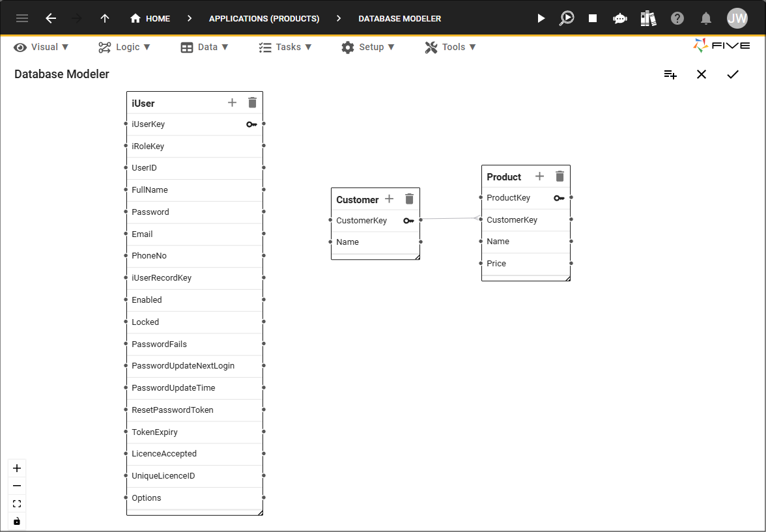Select the PasswordFails field
This screenshot has width=766, height=532.
point(195,344)
